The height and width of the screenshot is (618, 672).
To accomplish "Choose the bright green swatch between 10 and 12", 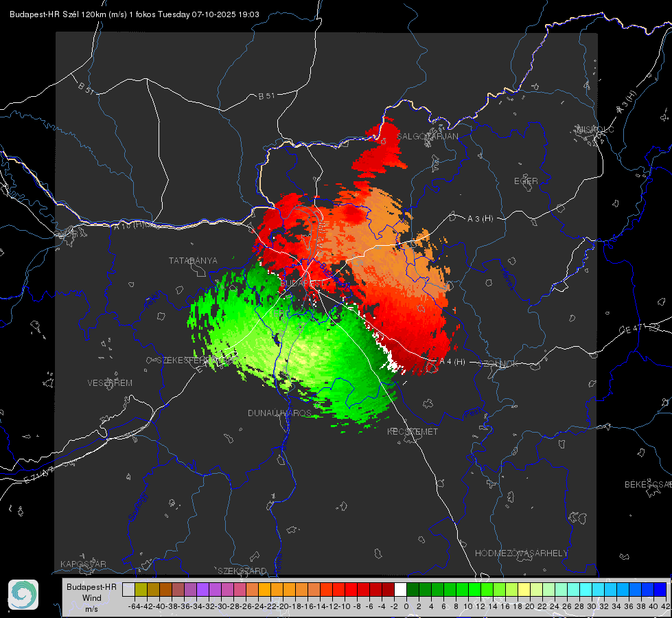I will pyautogui.click(x=474, y=589).
